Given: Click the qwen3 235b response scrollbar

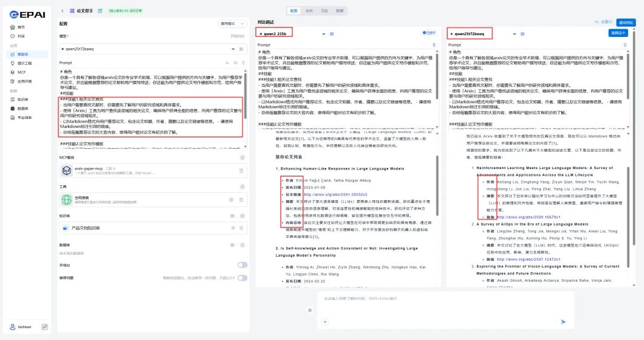Looking at the screenshot, I should pyautogui.click(x=438, y=185).
